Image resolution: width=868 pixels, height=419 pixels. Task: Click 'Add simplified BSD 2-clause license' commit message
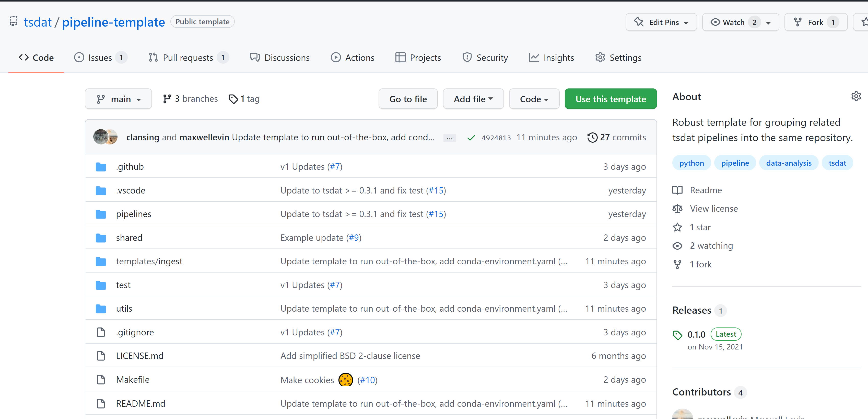coord(350,356)
